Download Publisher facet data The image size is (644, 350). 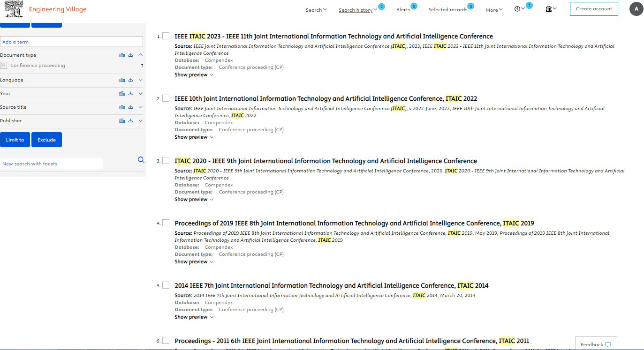point(131,121)
